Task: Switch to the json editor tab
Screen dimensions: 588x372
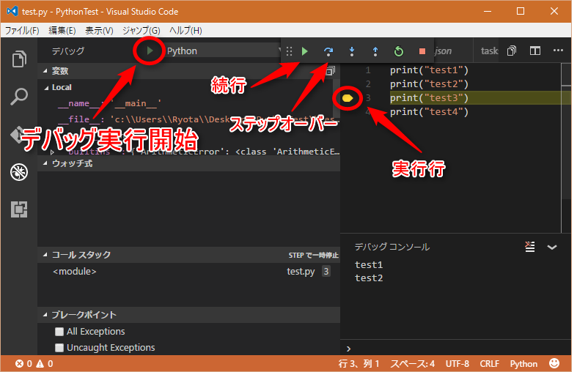Action: [x=444, y=51]
